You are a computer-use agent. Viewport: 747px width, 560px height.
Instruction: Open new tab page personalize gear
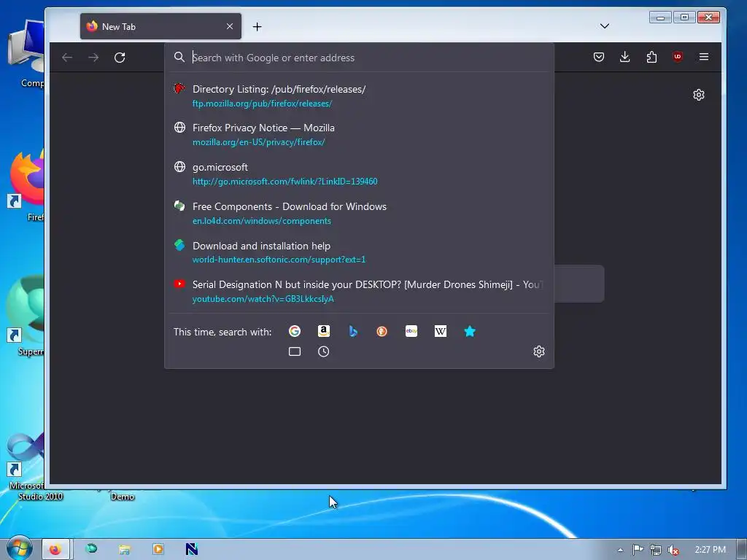(698, 95)
